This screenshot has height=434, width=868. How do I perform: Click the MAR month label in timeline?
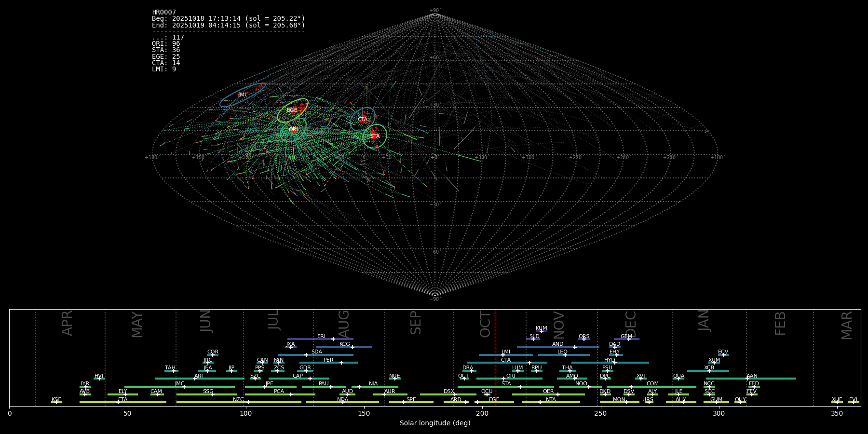click(847, 325)
